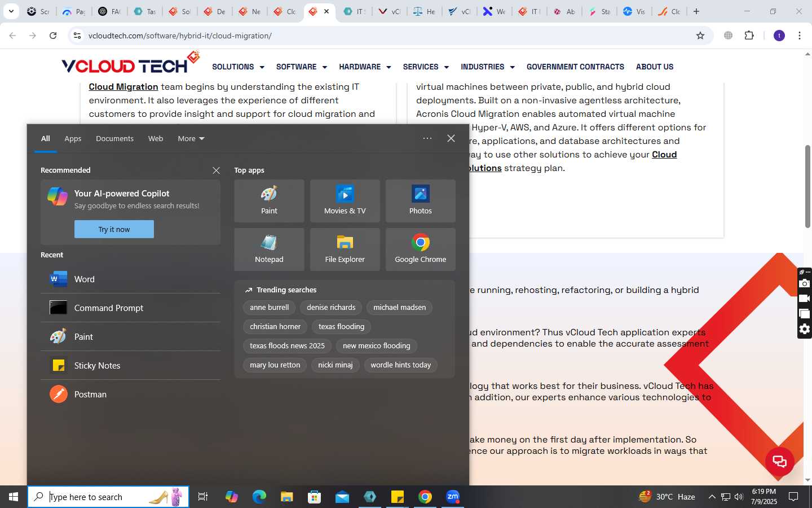The image size is (812, 508).
Task: Open Microsoft Edge from taskbar
Action: pos(259,497)
